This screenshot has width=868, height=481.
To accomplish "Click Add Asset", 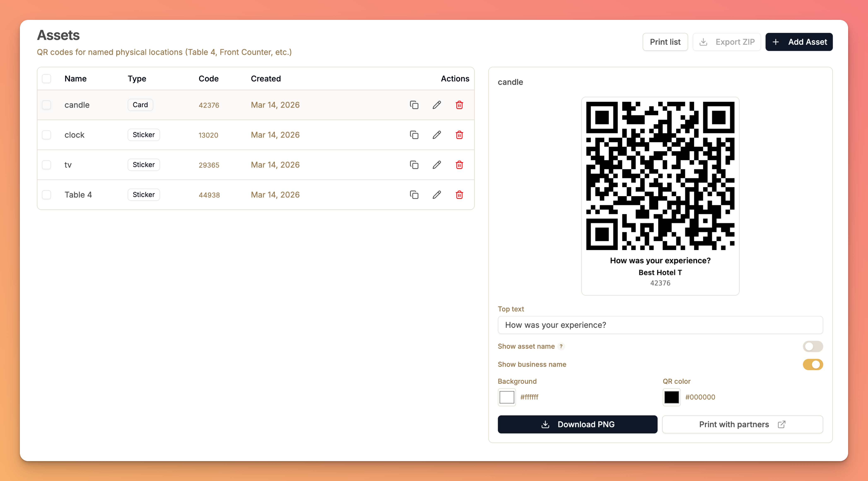I will click(x=799, y=42).
